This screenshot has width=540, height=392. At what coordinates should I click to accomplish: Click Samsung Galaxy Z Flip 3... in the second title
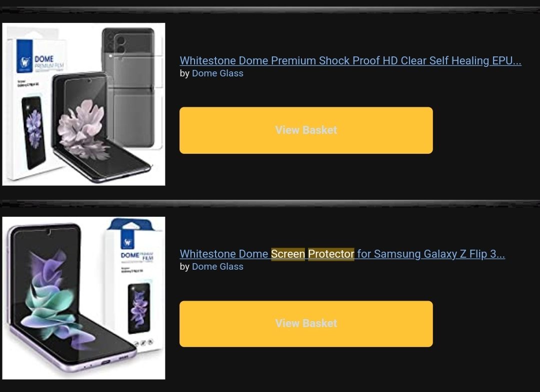click(x=439, y=254)
